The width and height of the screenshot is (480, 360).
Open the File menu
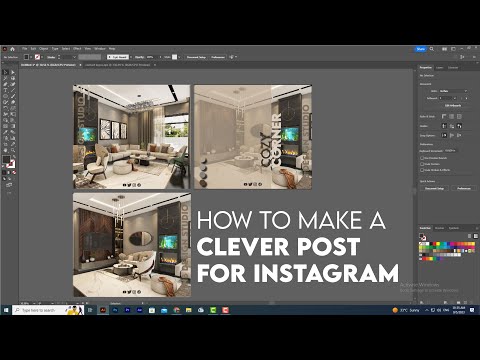click(25, 49)
